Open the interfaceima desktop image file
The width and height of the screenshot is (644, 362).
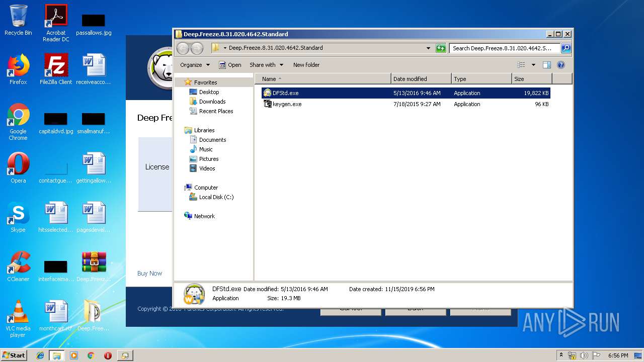pos(56,271)
